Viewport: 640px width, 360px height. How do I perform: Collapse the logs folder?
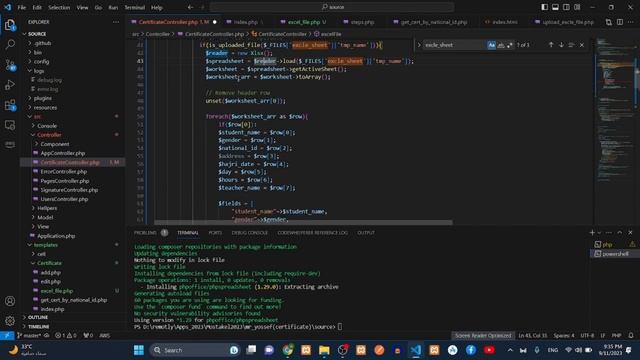coord(39,71)
